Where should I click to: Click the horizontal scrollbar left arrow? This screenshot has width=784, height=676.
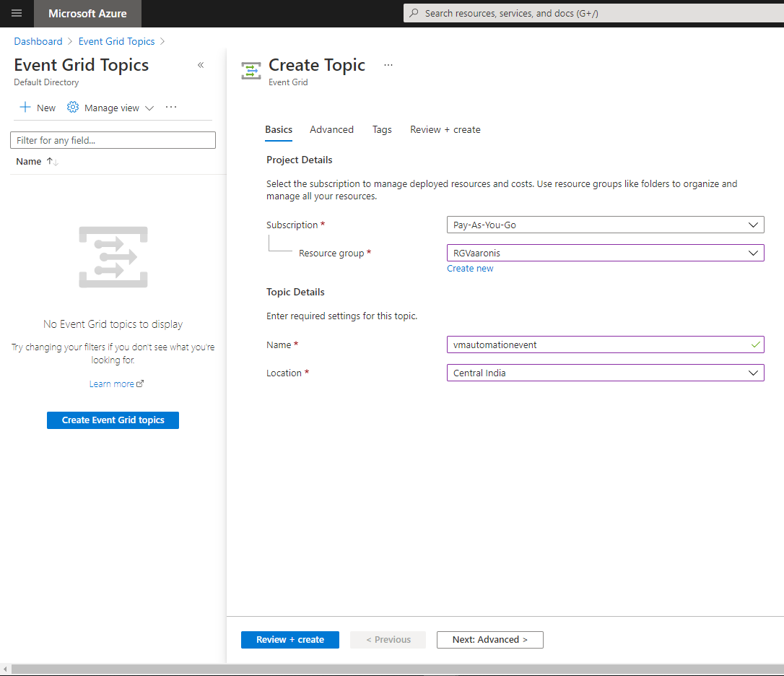[x=5, y=669]
